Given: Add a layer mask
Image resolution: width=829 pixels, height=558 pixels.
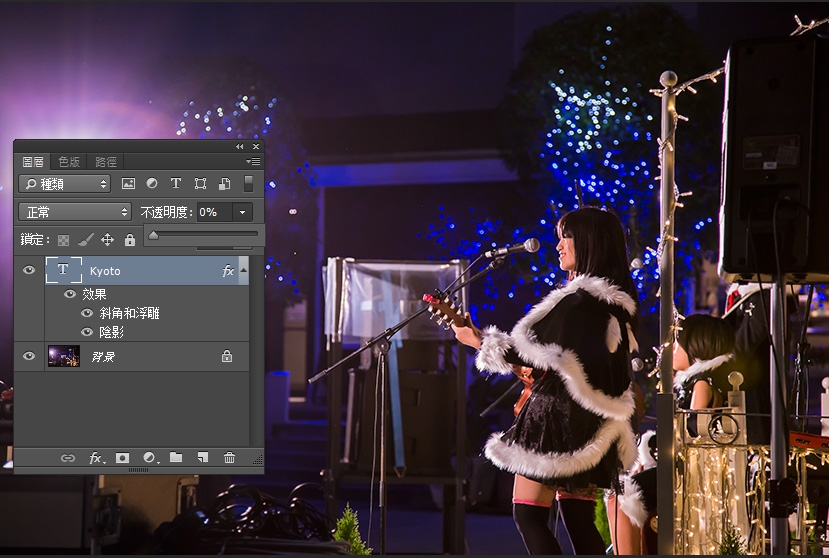Looking at the screenshot, I should click(123, 458).
